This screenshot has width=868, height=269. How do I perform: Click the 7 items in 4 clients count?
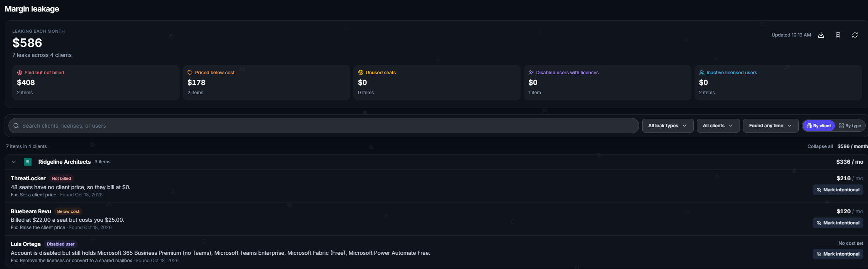[x=27, y=146]
